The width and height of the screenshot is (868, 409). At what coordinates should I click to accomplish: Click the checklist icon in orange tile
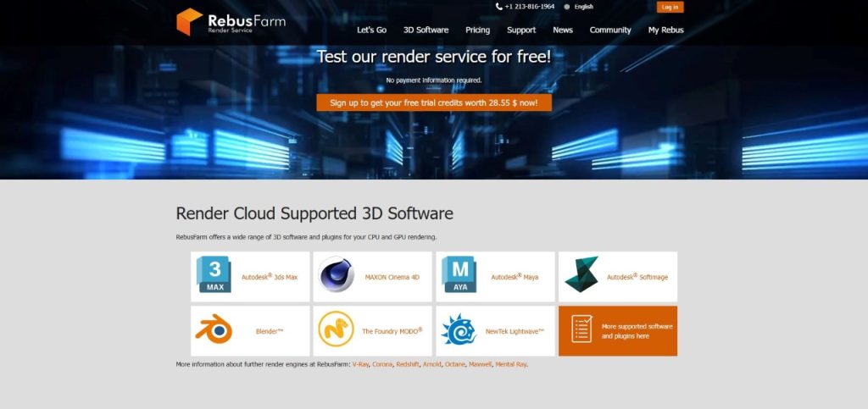tap(581, 329)
